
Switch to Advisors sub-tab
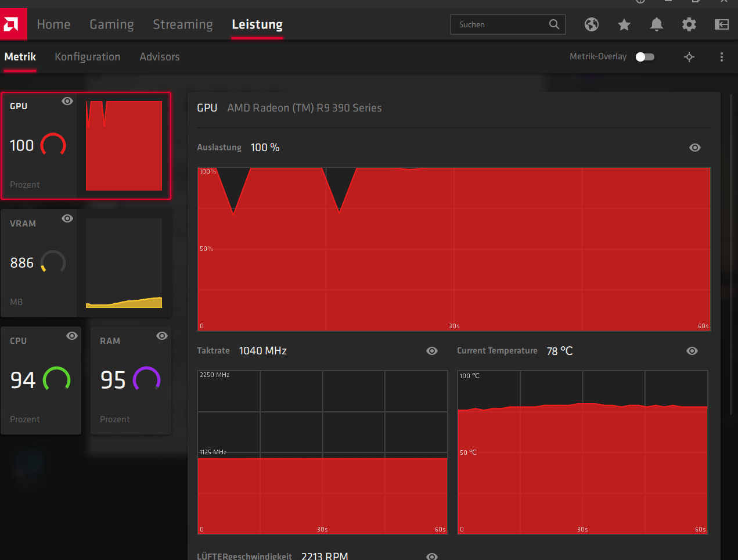tap(160, 57)
